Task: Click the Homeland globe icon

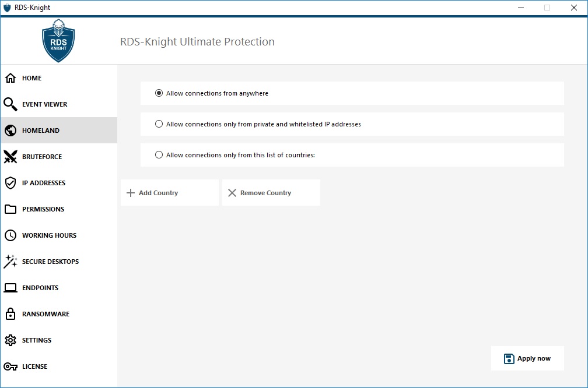Action: tap(10, 130)
